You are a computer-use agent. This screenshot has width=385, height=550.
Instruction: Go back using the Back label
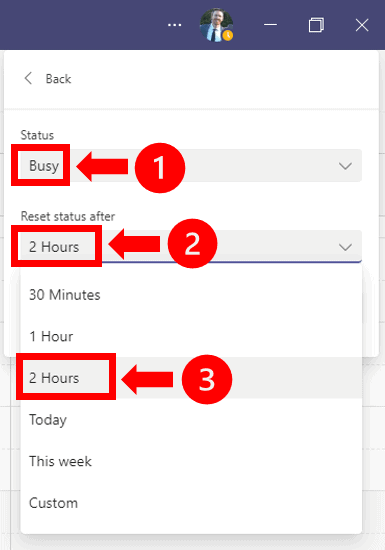(x=58, y=79)
